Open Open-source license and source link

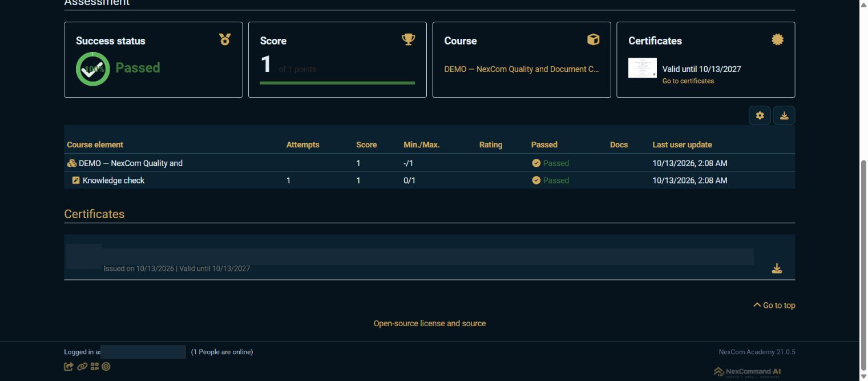(x=430, y=323)
